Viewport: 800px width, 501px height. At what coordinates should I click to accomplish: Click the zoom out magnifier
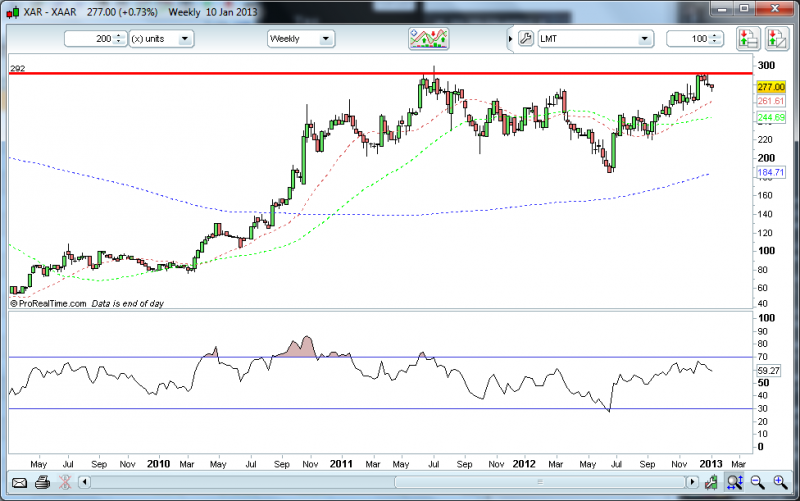[x=757, y=482]
